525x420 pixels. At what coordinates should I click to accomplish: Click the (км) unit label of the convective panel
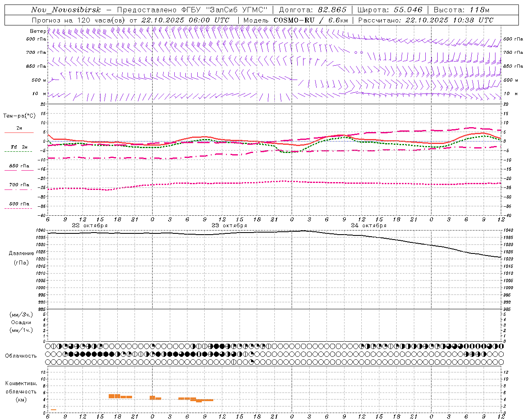tap(21, 399)
